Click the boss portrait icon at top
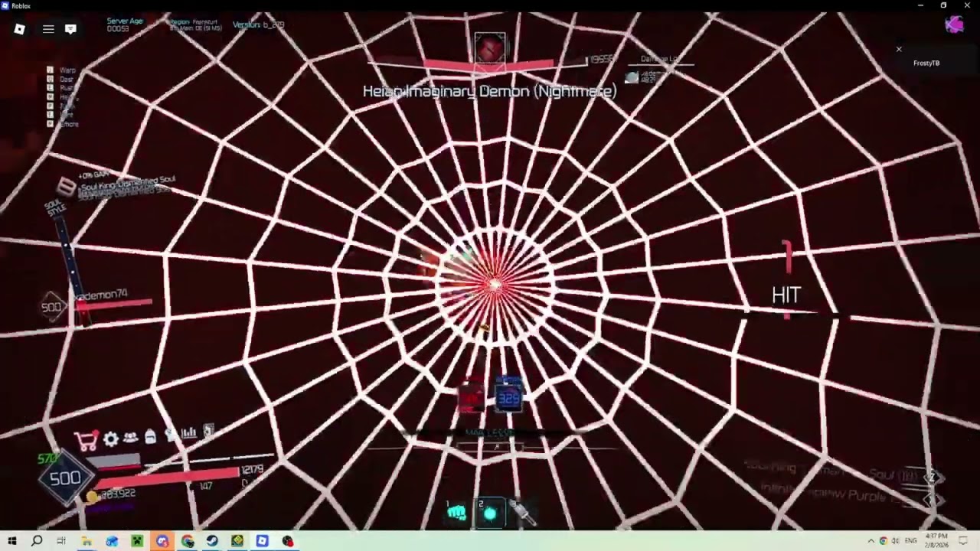 490,47
